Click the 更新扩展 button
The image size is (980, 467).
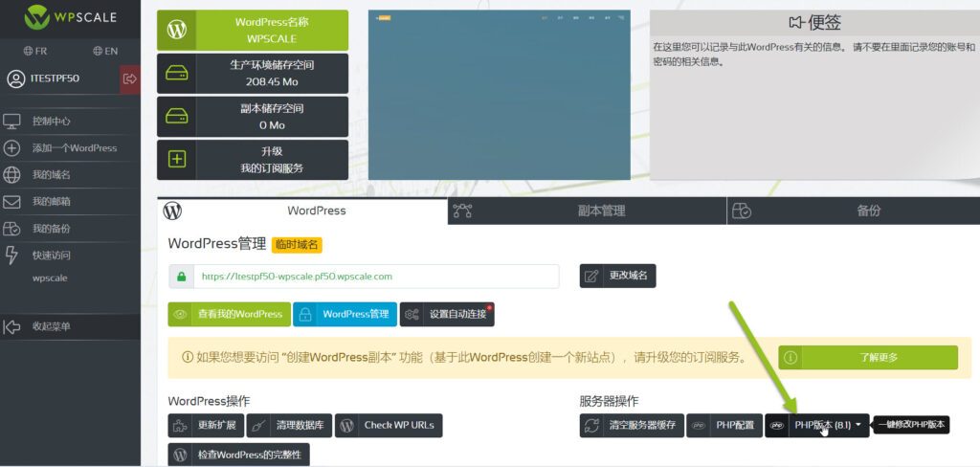pos(206,426)
